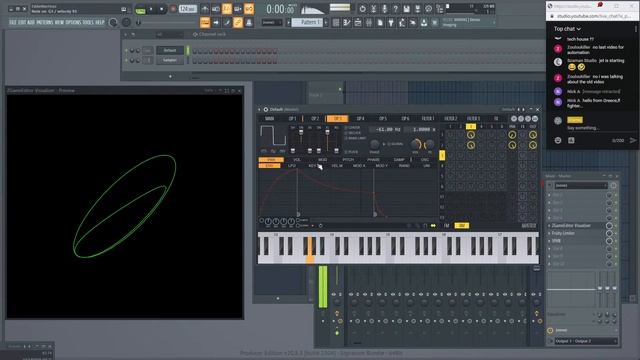This screenshot has width=640, height=360.
Task: Mute the Sampler channel with its green LED
Action: [127, 60]
